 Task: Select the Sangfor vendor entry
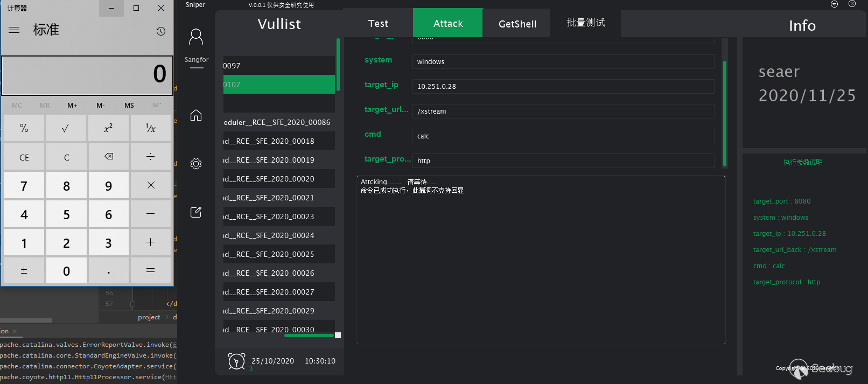pyautogui.click(x=196, y=60)
